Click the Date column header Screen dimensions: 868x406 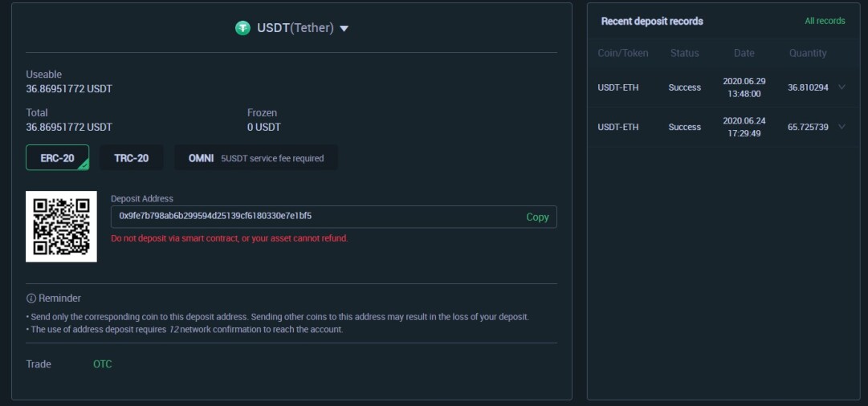tap(744, 53)
